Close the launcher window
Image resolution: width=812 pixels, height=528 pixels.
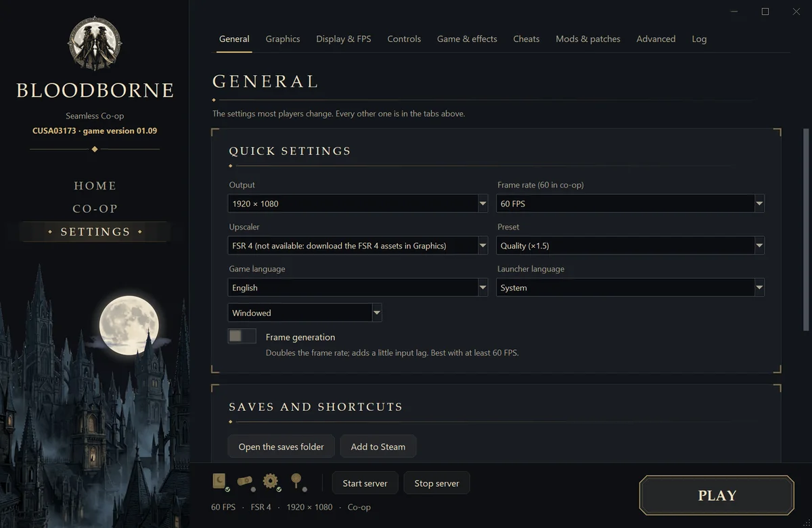(796, 12)
